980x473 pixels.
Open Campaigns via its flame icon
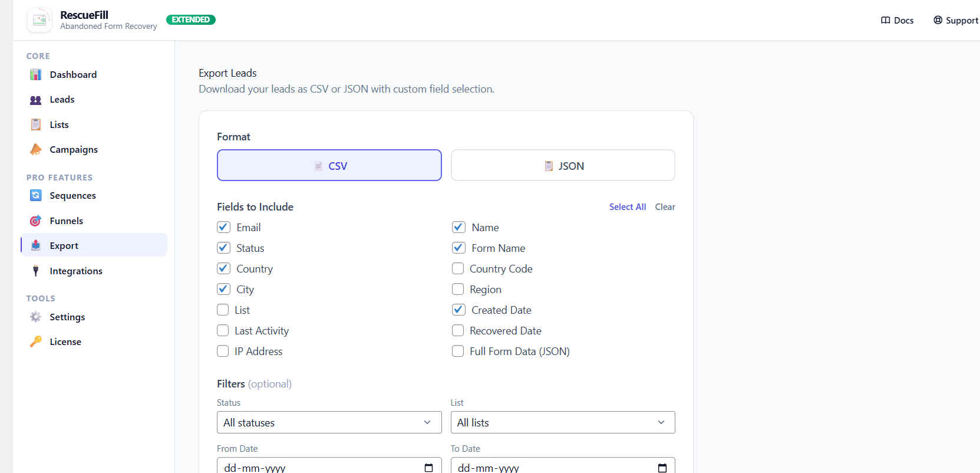pyautogui.click(x=35, y=149)
